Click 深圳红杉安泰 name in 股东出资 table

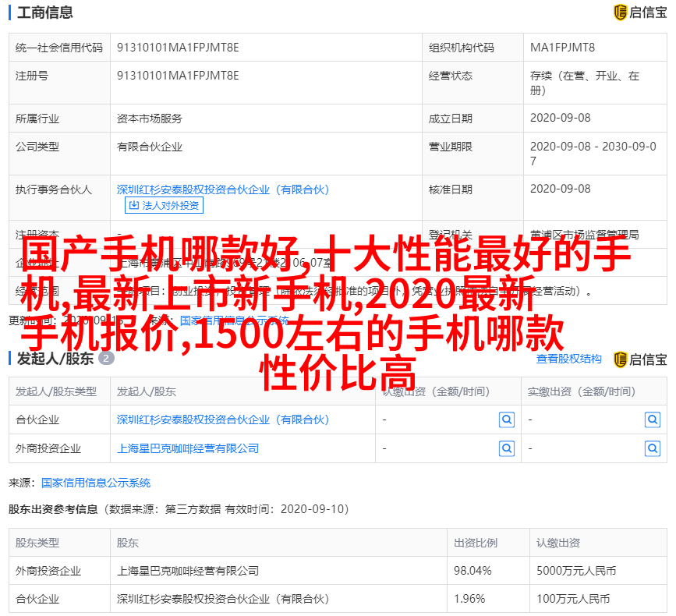(x=223, y=599)
